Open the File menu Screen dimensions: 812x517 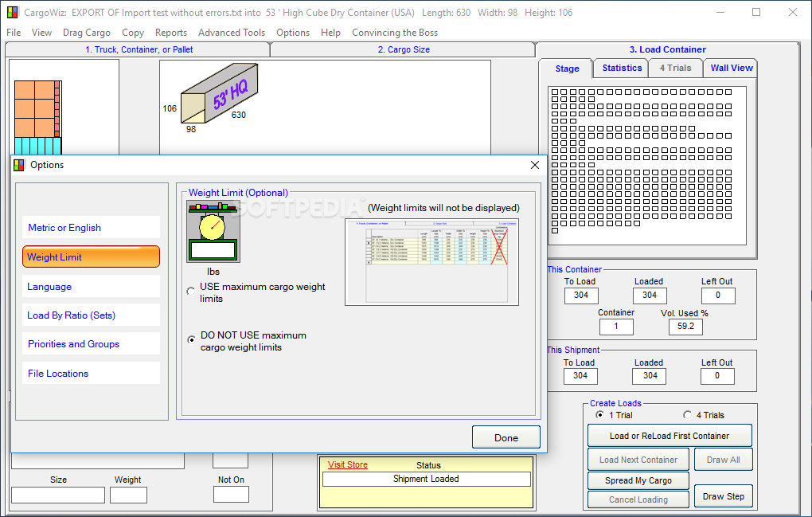[14, 33]
